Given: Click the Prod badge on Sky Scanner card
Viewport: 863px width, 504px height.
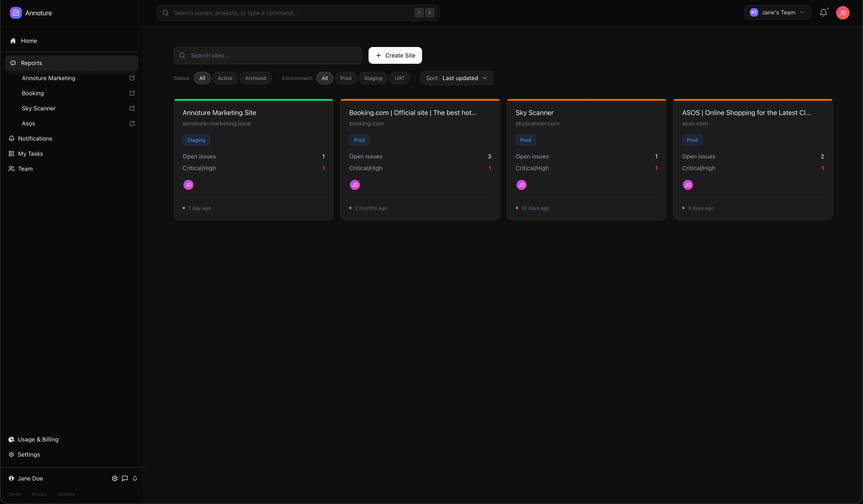Looking at the screenshot, I should 525,140.
